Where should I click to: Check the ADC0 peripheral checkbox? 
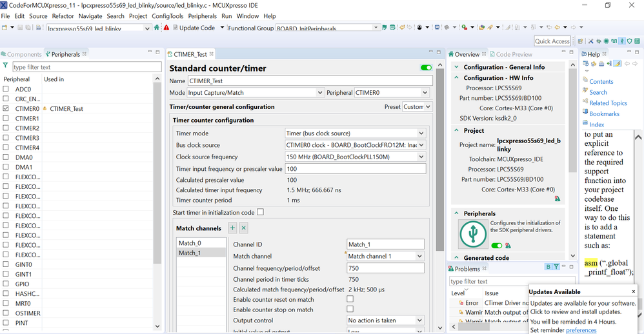[x=6, y=88]
